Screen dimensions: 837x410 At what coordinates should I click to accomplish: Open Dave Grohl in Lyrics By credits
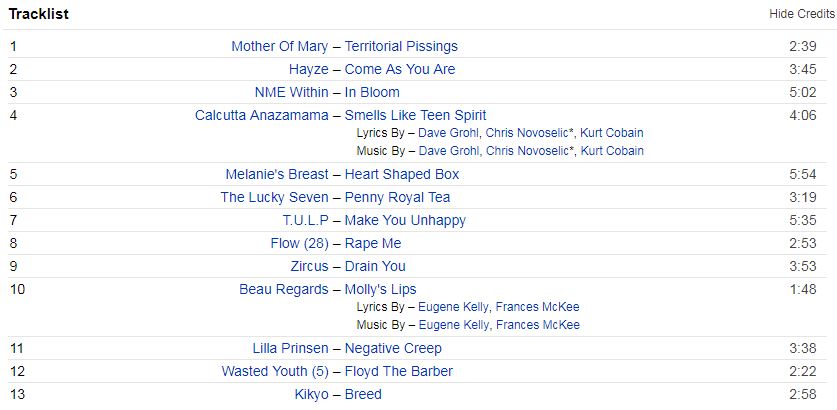(x=450, y=133)
